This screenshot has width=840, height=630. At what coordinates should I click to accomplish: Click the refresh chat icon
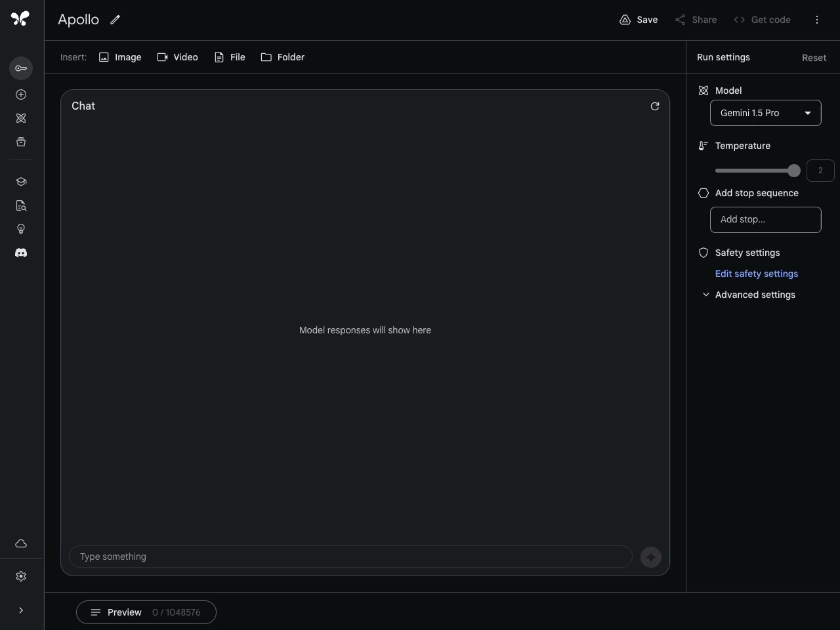654,106
